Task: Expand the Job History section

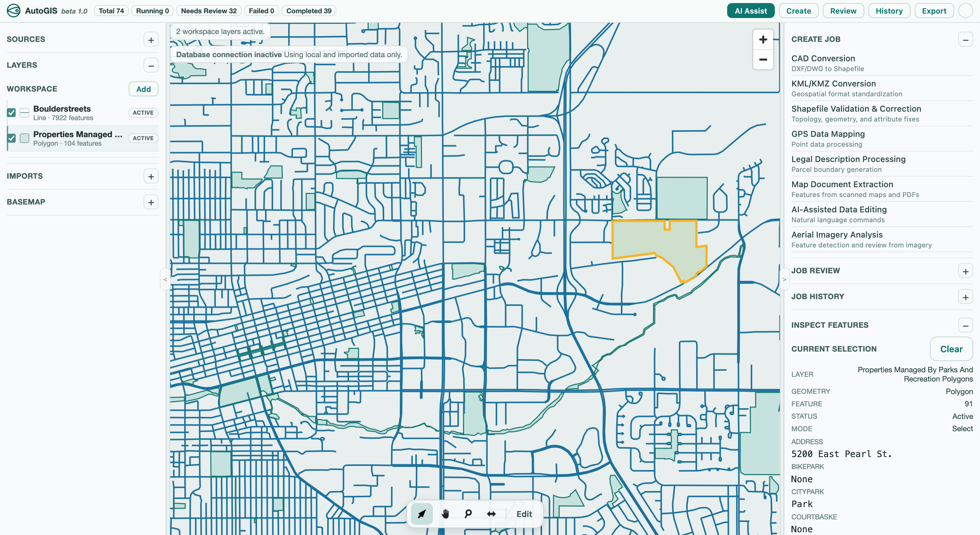Action: click(965, 297)
